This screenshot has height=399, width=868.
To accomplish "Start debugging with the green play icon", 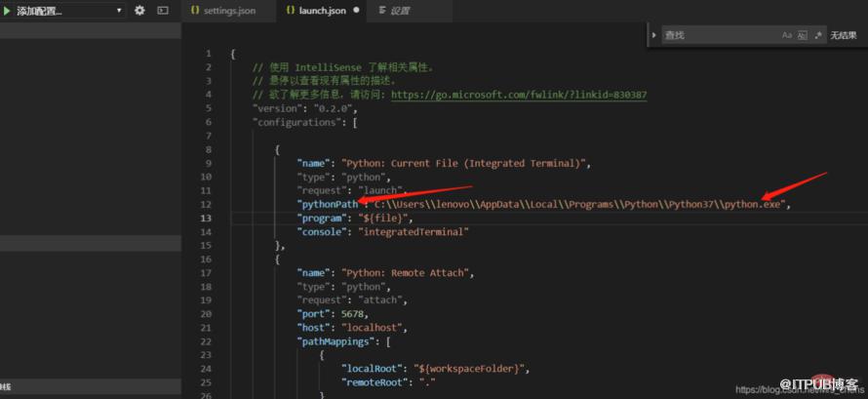I will [x=7, y=11].
